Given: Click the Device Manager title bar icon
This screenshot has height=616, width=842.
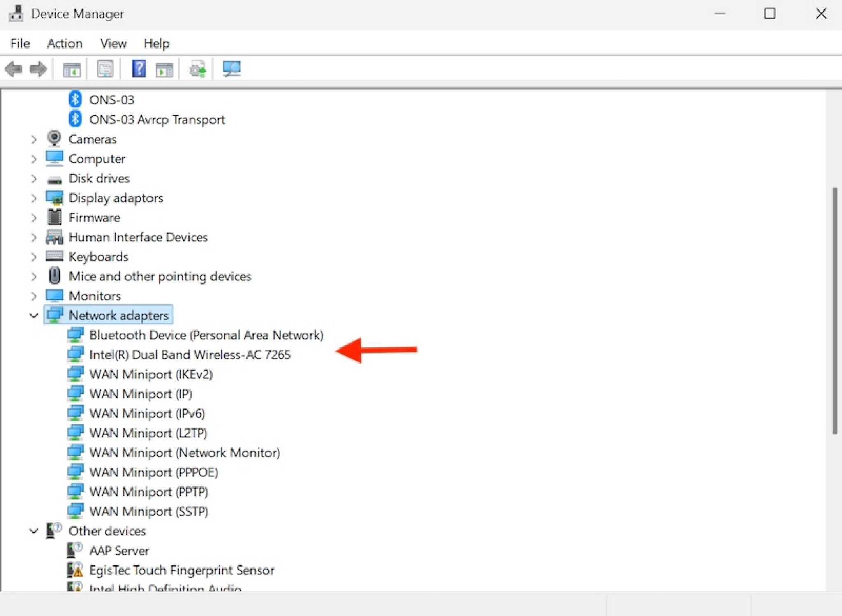Looking at the screenshot, I should click(16, 14).
